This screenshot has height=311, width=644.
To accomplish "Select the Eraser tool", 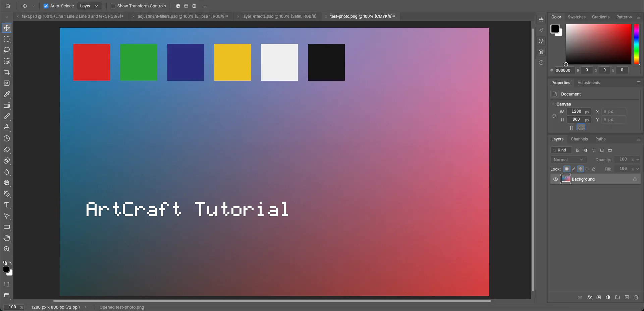I will tap(7, 149).
